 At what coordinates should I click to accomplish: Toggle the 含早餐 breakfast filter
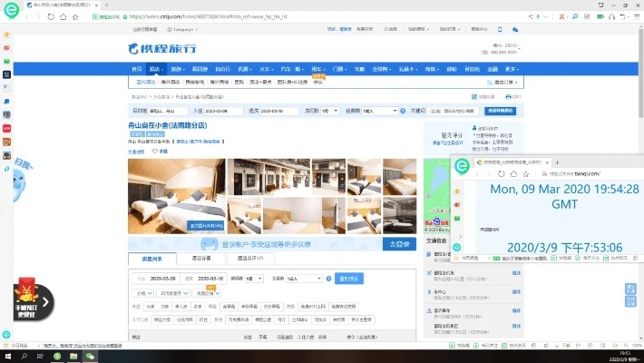[x=229, y=307]
